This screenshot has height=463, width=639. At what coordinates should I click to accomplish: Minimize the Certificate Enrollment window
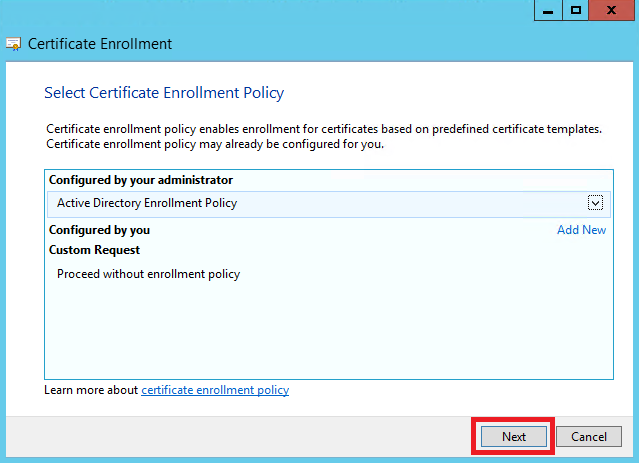[548, 10]
